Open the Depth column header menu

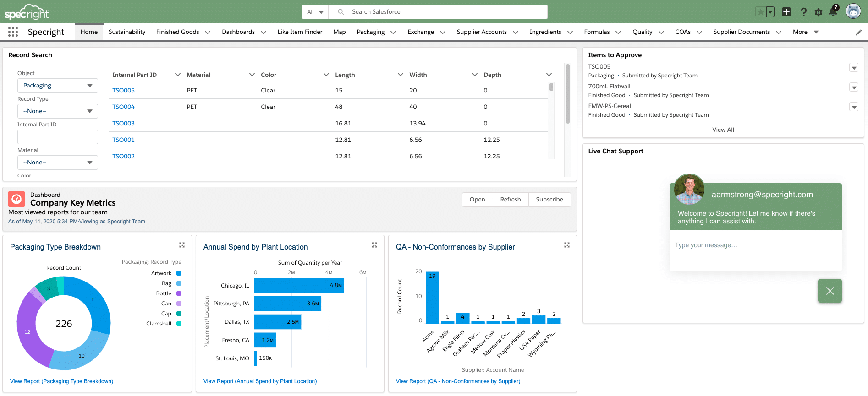coord(549,75)
